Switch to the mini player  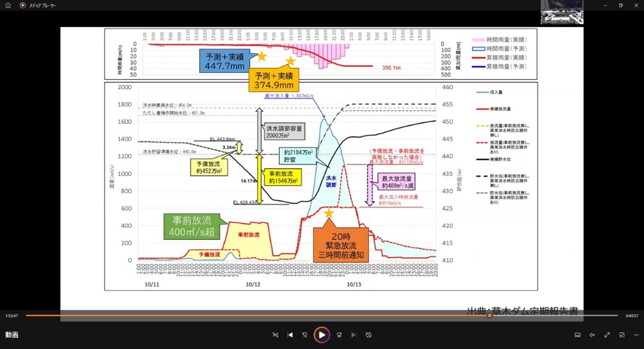pos(621,335)
